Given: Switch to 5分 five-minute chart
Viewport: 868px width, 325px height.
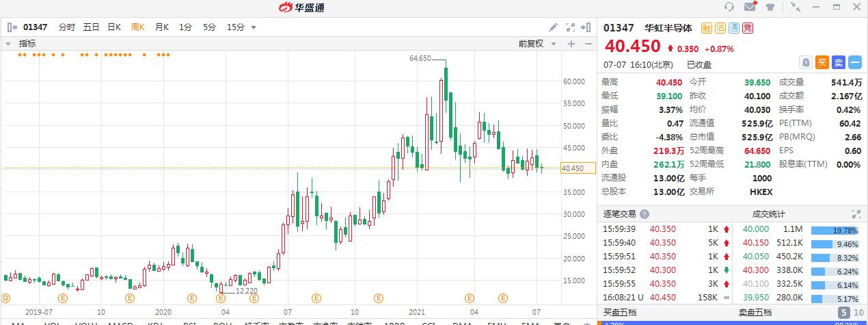Looking at the screenshot, I should (209, 27).
